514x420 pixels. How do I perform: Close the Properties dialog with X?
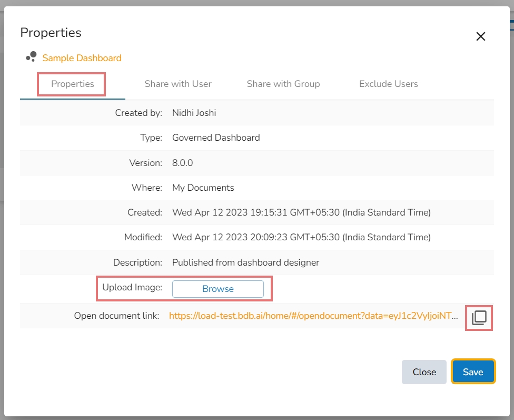480,36
